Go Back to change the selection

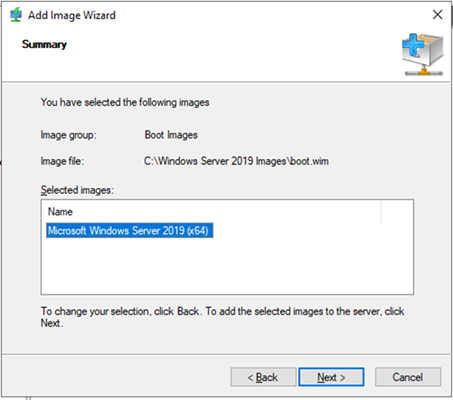click(x=263, y=377)
